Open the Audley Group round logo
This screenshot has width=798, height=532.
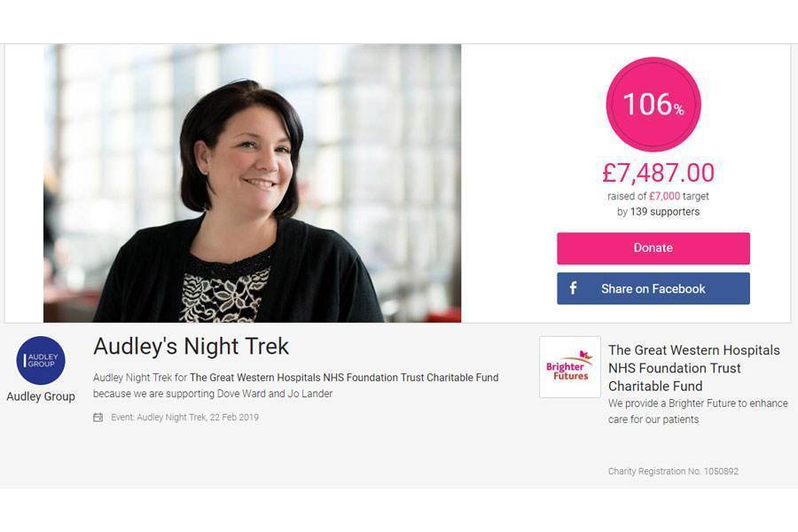(41, 361)
